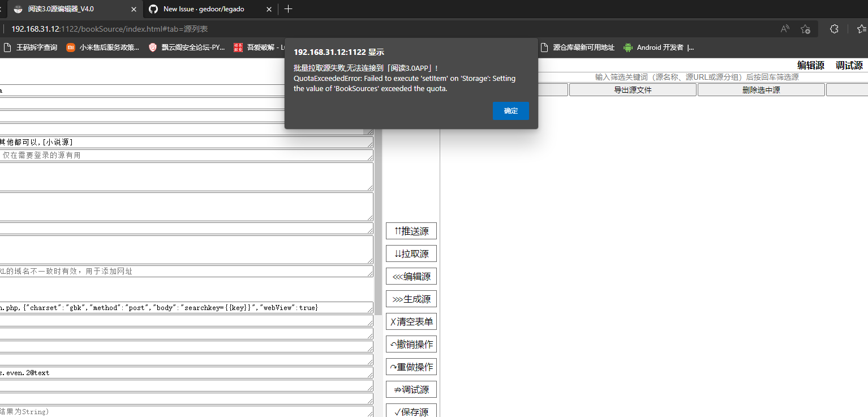Click the 导出源文件 export button
Screen dimensions: 868x417
coord(632,89)
